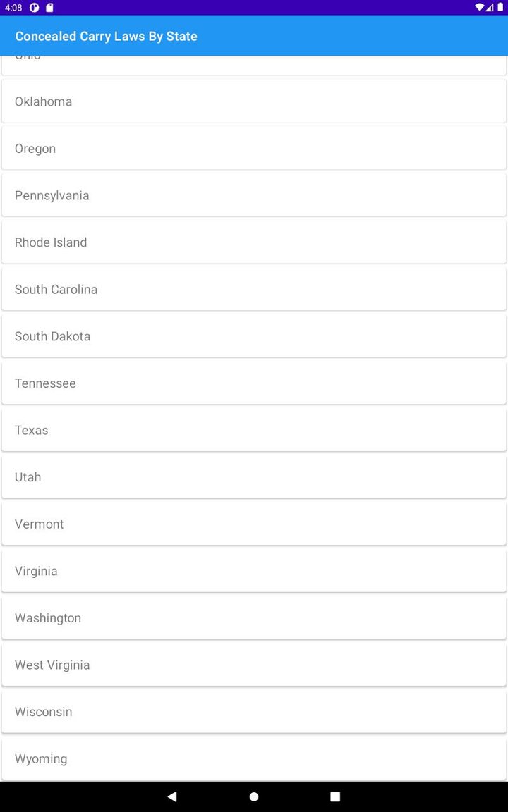
Task: Open Oklahoma concealed carry laws
Action: point(254,101)
